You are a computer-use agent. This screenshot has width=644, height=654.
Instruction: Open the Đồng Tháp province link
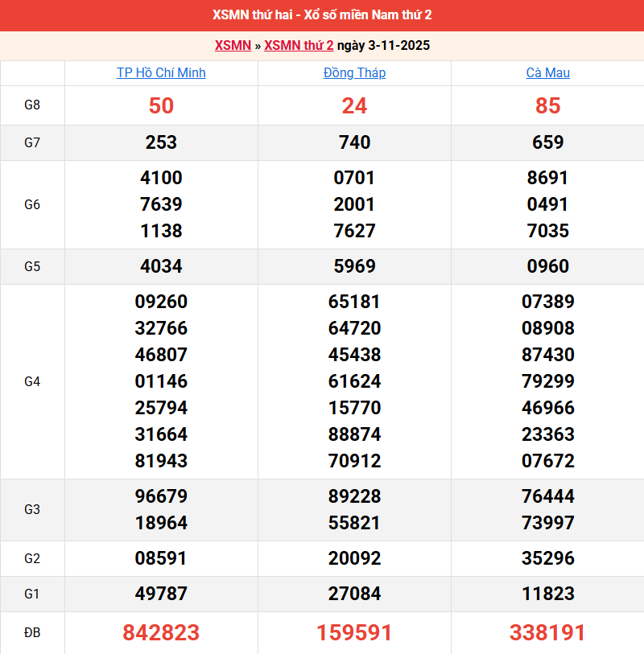point(354,73)
